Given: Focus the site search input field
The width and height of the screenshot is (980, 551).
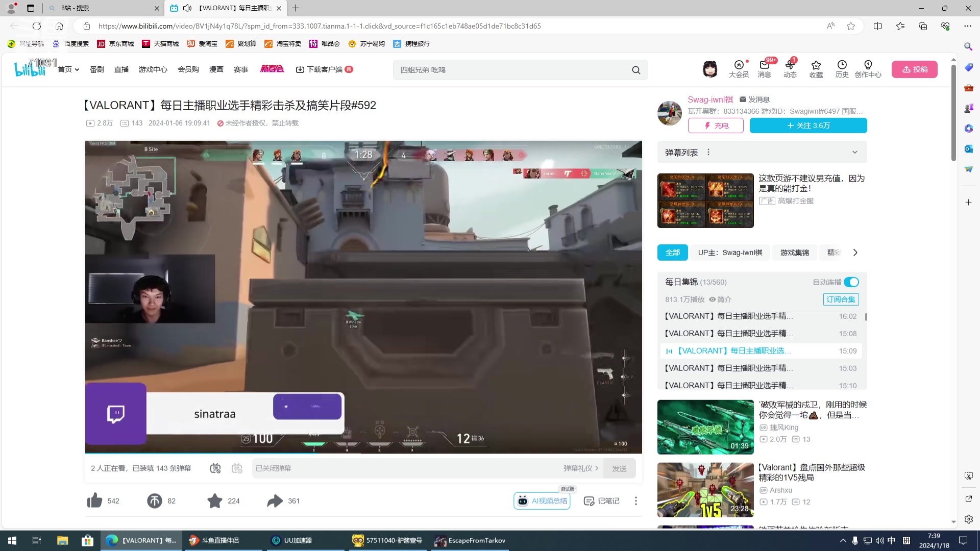Looking at the screenshot, I should click(513, 70).
